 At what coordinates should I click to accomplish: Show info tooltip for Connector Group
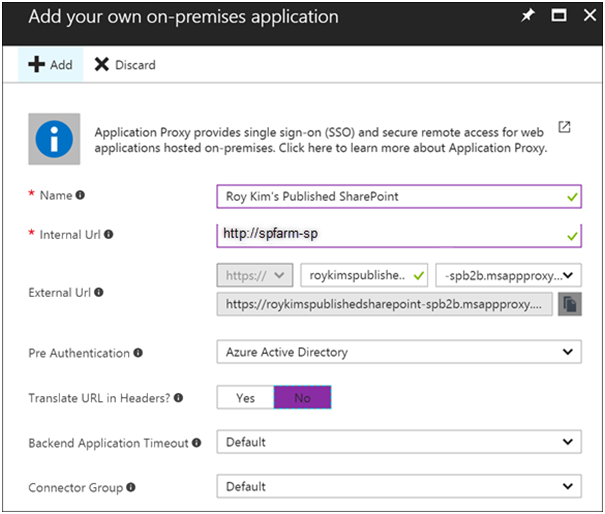pyautogui.click(x=131, y=487)
